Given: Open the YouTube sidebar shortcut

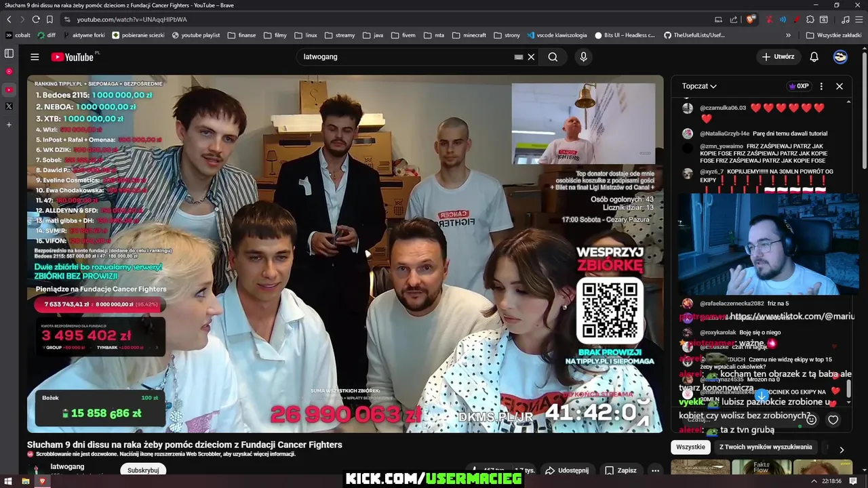Looking at the screenshot, I should tap(9, 89).
